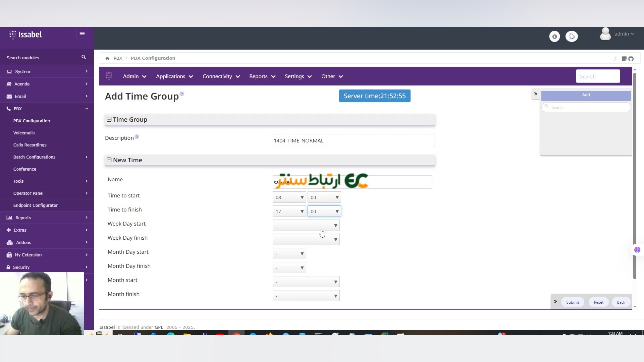Viewport: 644px width, 362px height.
Task: Toggle the hamburger sidebar menu icon
Action: pos(82,34)
